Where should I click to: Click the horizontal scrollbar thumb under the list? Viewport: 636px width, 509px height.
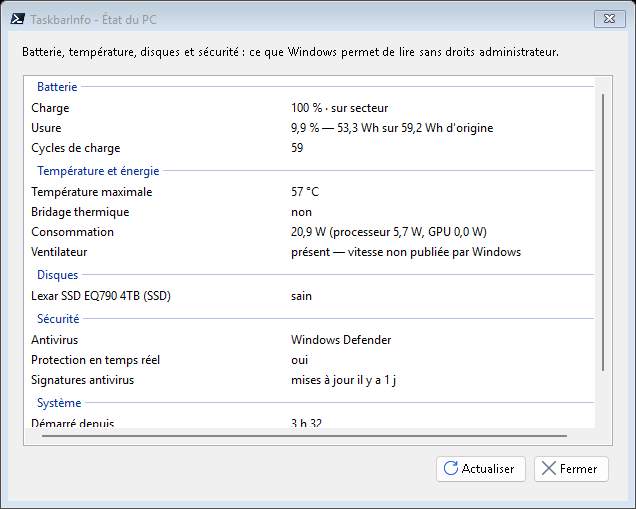(x=304, y=436)
